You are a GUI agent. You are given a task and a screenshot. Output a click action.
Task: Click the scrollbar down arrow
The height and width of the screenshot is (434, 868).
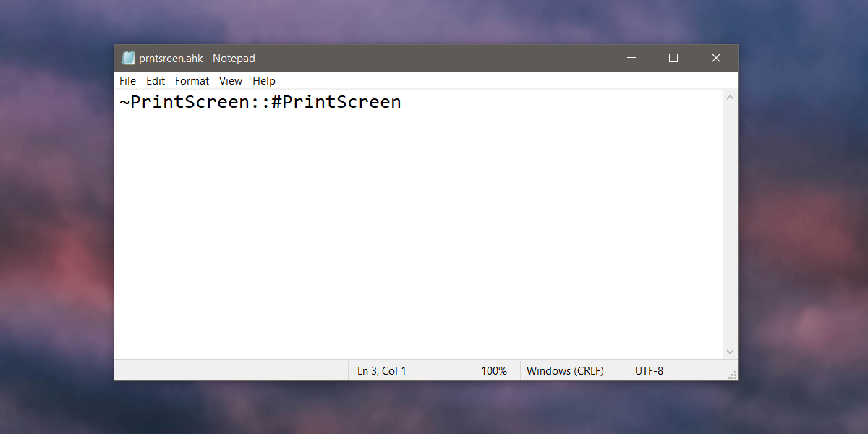[x=730, y=351]
